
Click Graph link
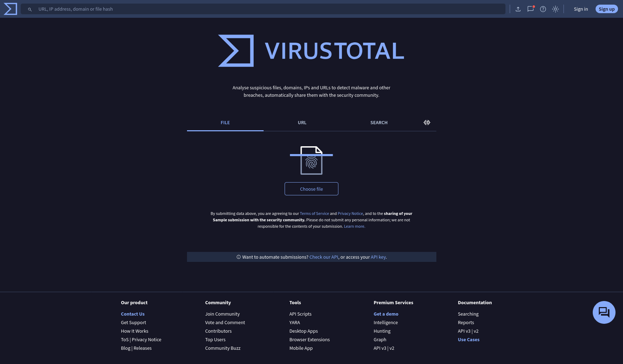(380, 339)
